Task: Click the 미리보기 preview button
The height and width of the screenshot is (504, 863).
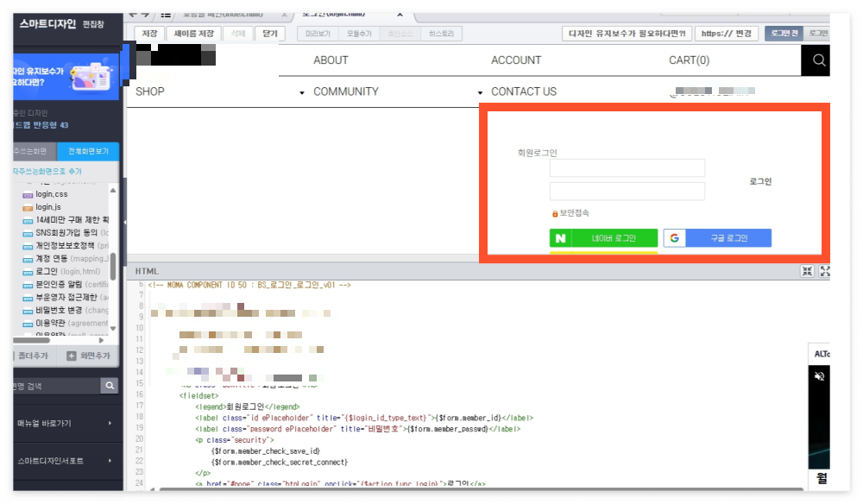Action: coord(318,34)
